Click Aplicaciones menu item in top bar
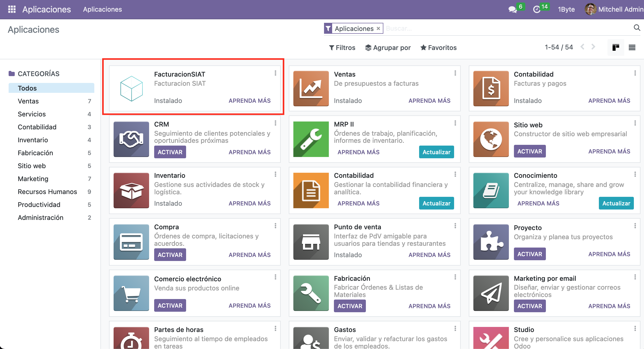 point(102,9)
